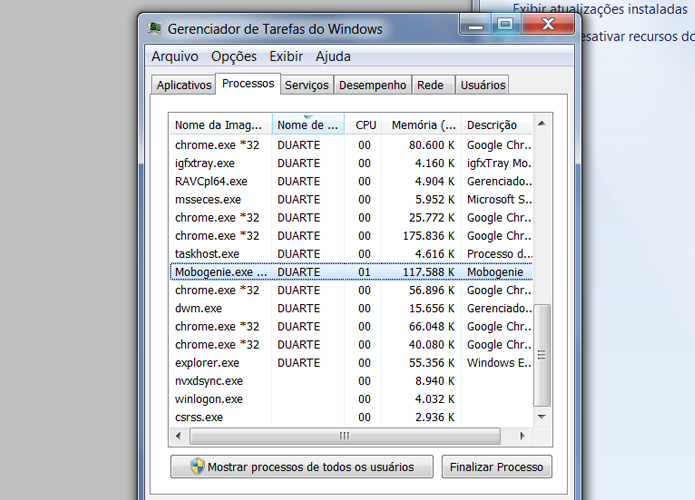Viewport: 695px width, 500px height.
Task: Click the Microsoft S.. description cell
Action: (x=499, y=199)
